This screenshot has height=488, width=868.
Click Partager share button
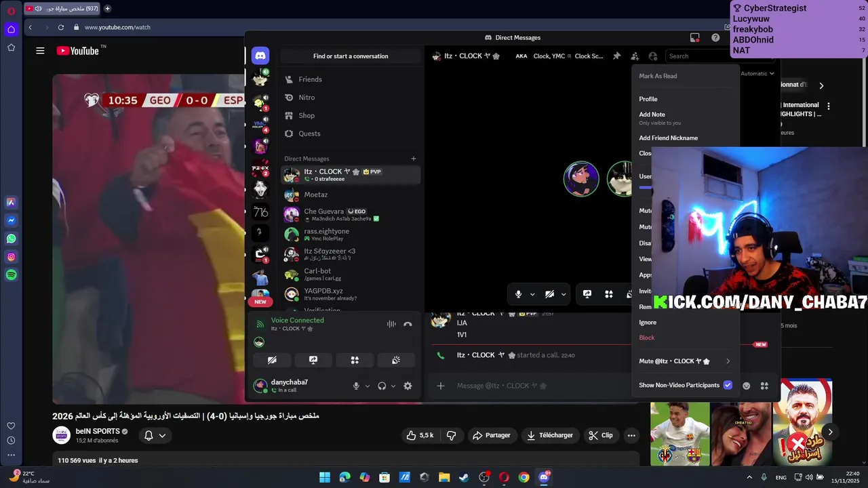tap(491, 435)
